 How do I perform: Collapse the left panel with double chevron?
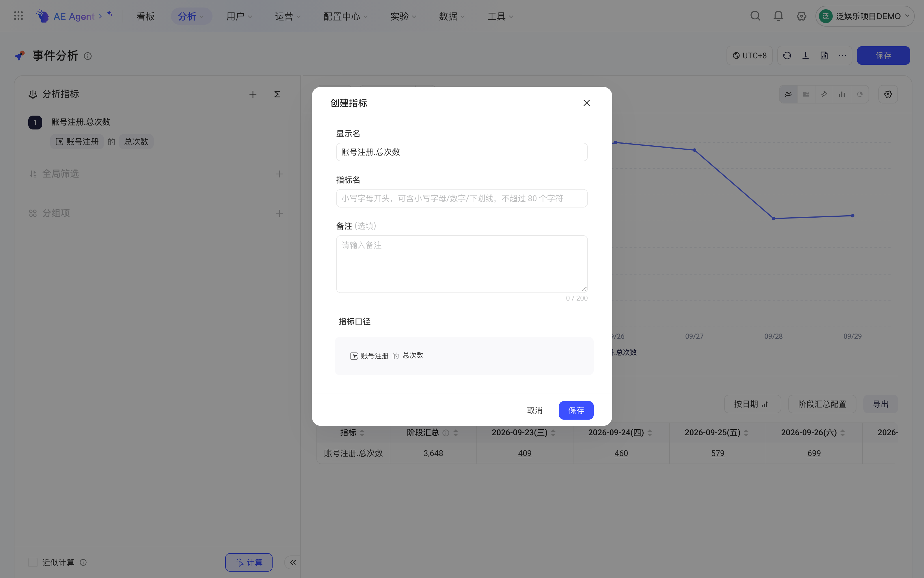293,562
